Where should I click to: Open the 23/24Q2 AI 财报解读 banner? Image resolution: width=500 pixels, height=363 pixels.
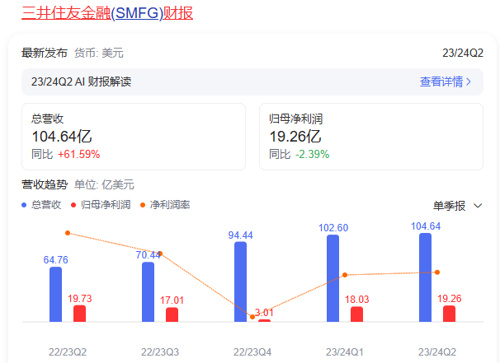point(252,82)
